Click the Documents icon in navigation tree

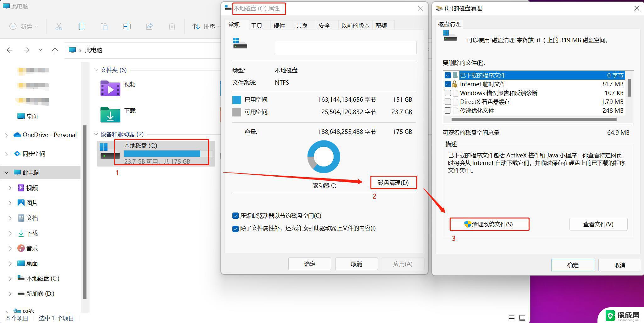coord(21,218)
